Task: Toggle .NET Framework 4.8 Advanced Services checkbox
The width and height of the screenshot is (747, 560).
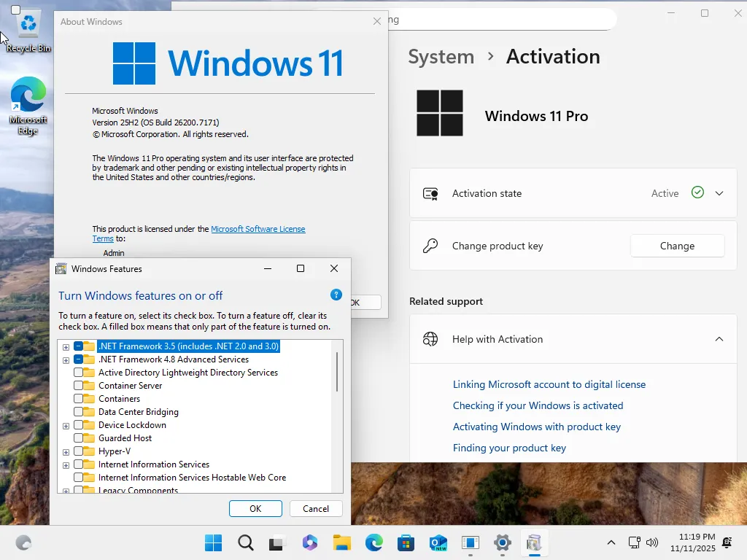Action: click(78, 359)
